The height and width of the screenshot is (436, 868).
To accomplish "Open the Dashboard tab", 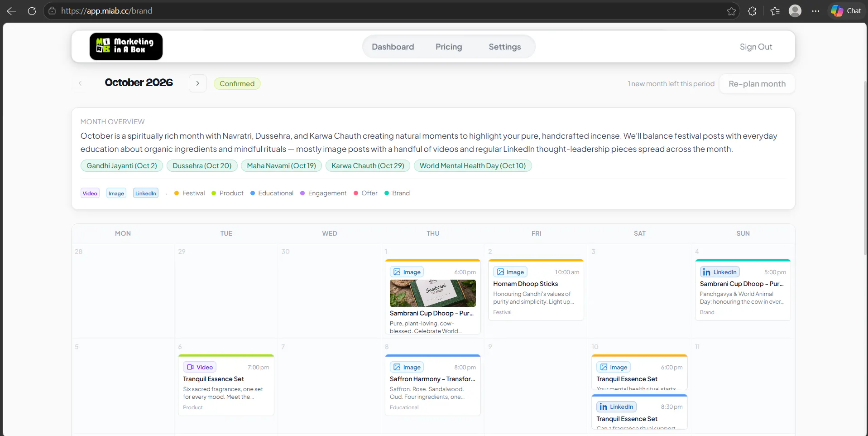I will (393, 47).
